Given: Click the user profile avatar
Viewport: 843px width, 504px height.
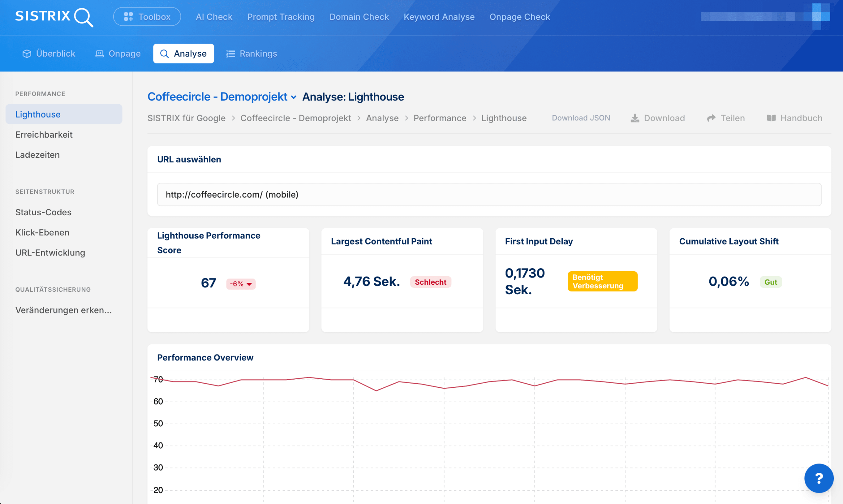Looking at the screenshot, I should point(821,16).
